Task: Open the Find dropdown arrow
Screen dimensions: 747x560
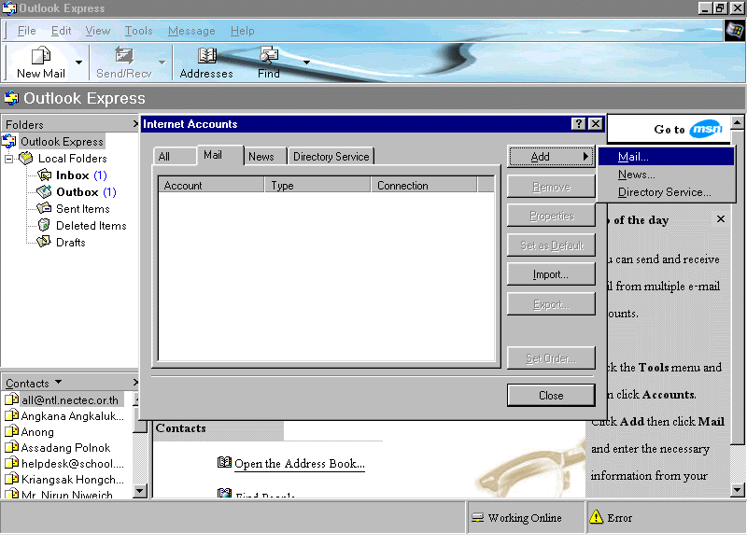Action: 306,63
